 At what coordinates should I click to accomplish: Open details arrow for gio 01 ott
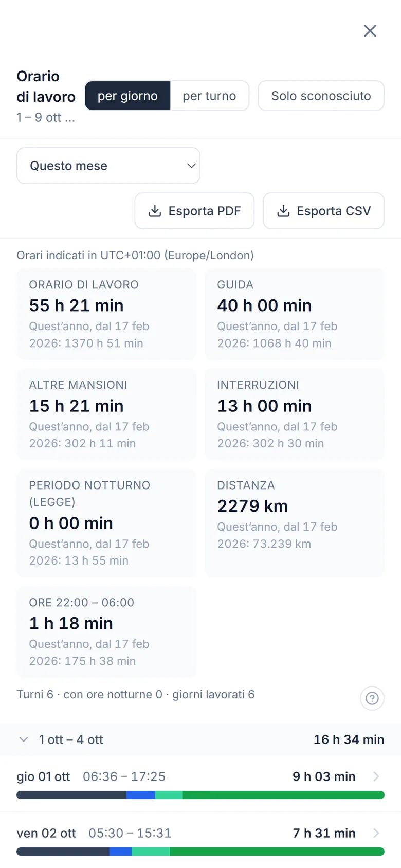[376, 776]
